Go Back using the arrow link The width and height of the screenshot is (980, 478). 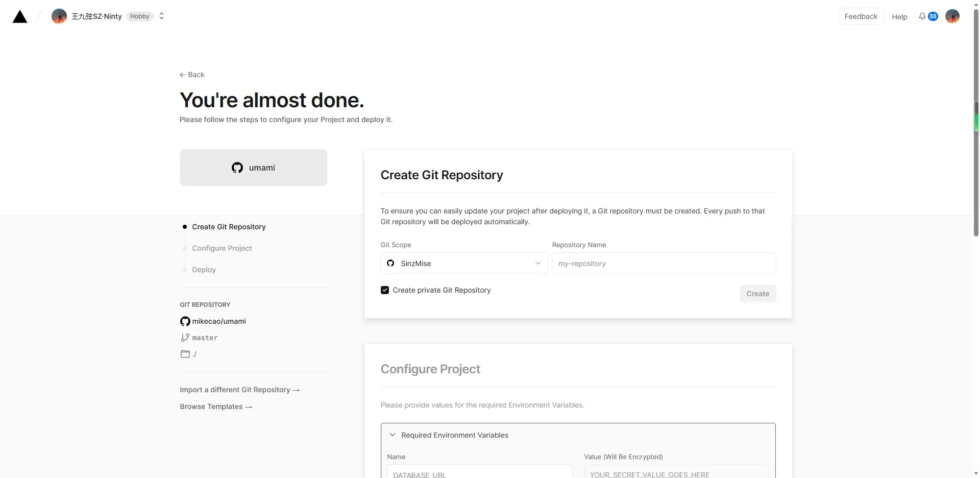click(x=192, y=75)
